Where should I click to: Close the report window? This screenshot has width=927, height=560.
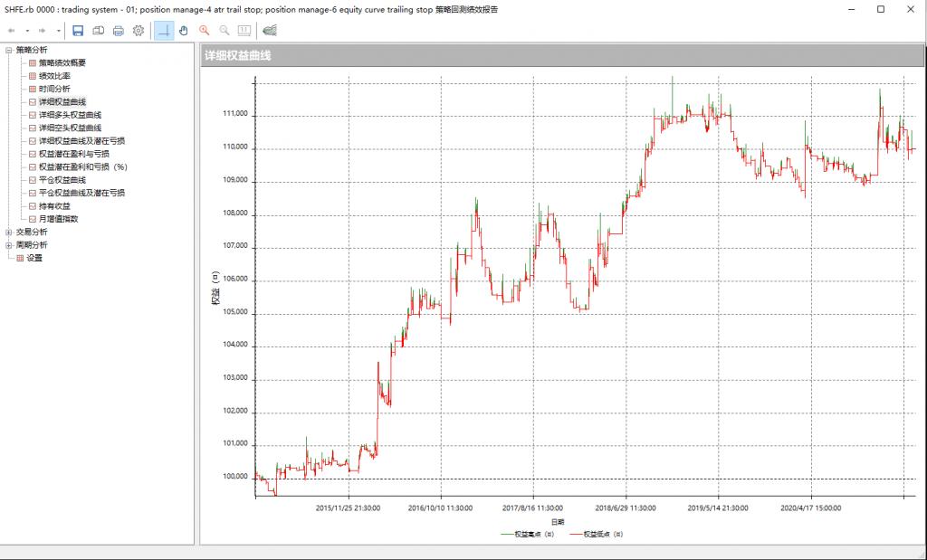click(911, 9)
